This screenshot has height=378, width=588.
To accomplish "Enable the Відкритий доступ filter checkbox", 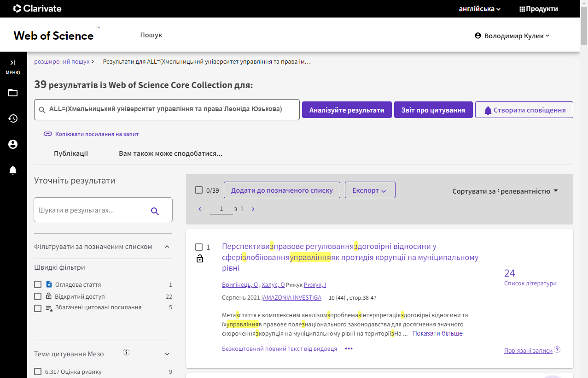I will [x=38, y=296].
